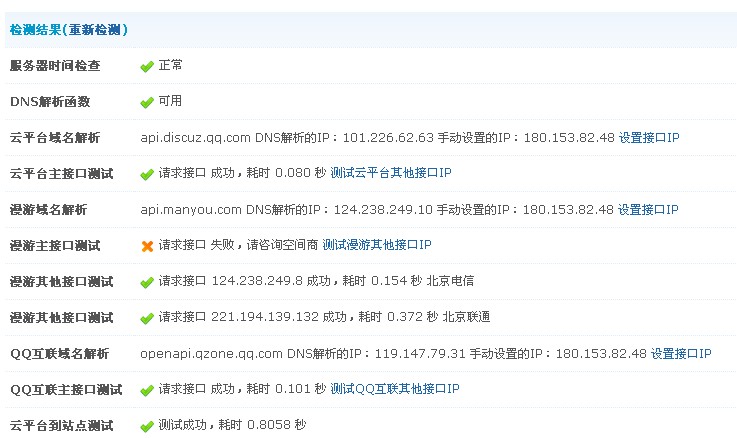Click green check icon beside 服务器时间检查
The width and height of the screenshot is (737, 438).
click(x=147, y=66)
